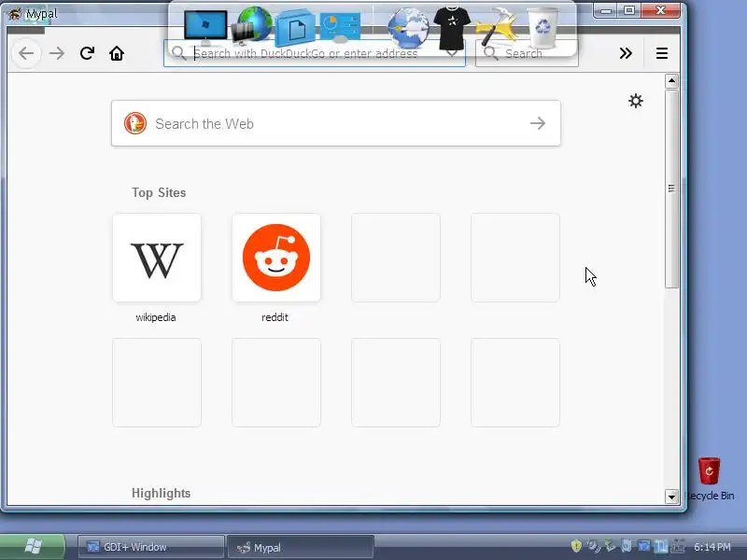Click the search magnifier in toolbar Search box
747x560 pixels.
(491, 53)
